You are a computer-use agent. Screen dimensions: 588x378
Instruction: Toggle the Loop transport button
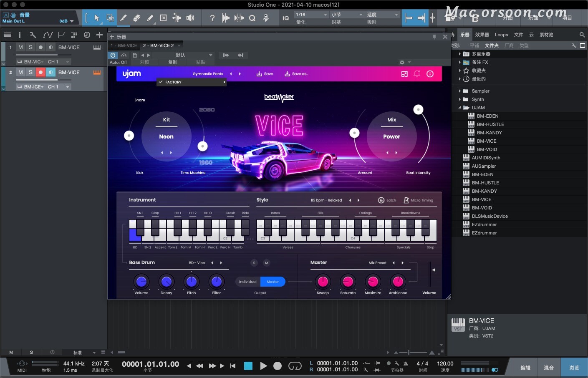(x=295, y=366)
